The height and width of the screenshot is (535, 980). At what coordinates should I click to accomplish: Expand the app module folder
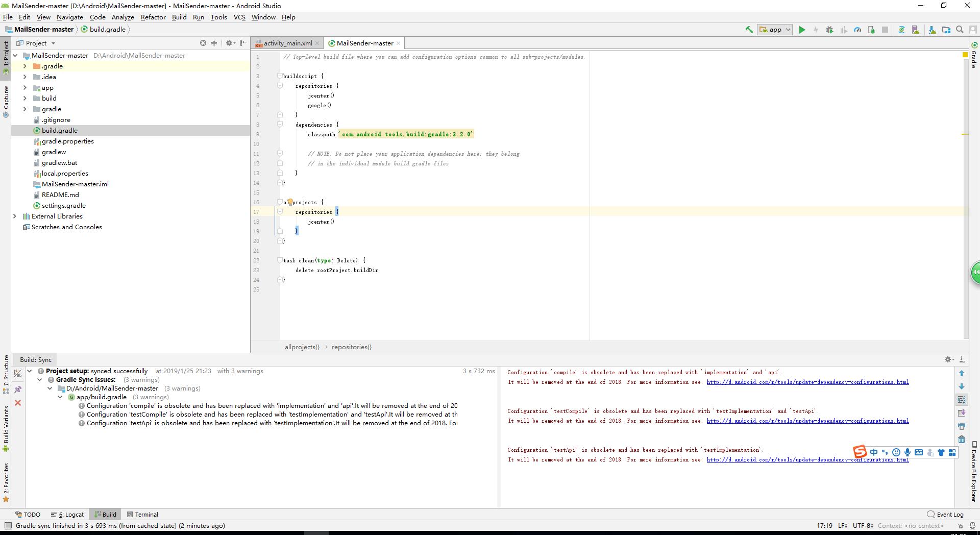click(24, 88)
